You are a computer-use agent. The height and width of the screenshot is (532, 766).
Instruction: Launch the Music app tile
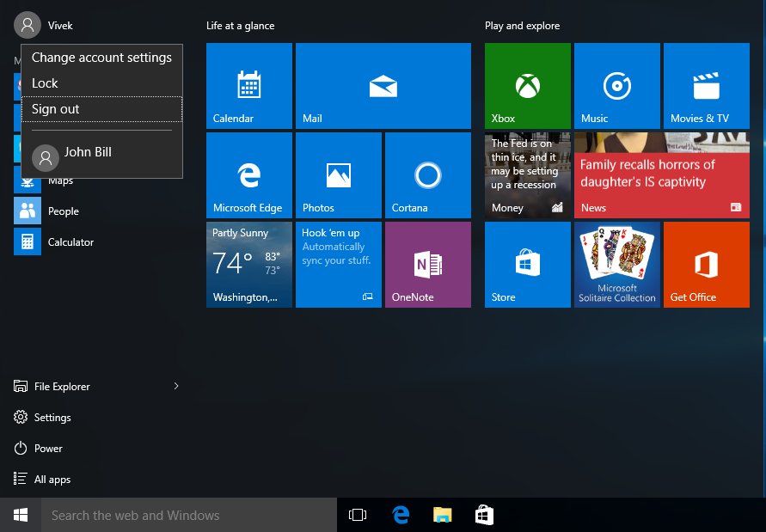616,85
